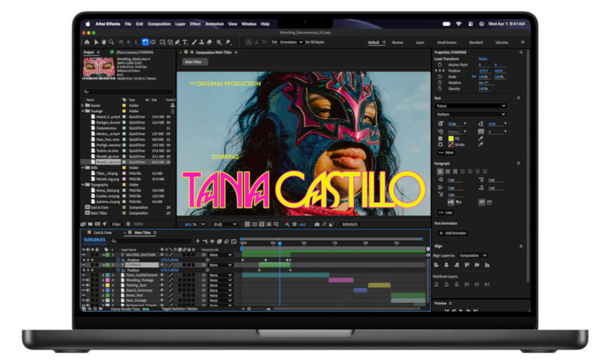Click the take snapshot camera icon

pos(317,224)
